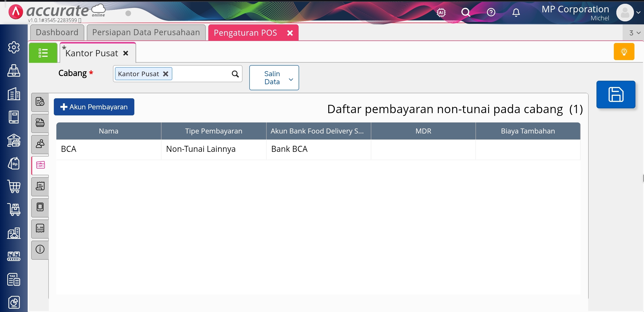Viewport: 644px width, 312px height.
Task: Select the info circle side tab
Action: 40,249
